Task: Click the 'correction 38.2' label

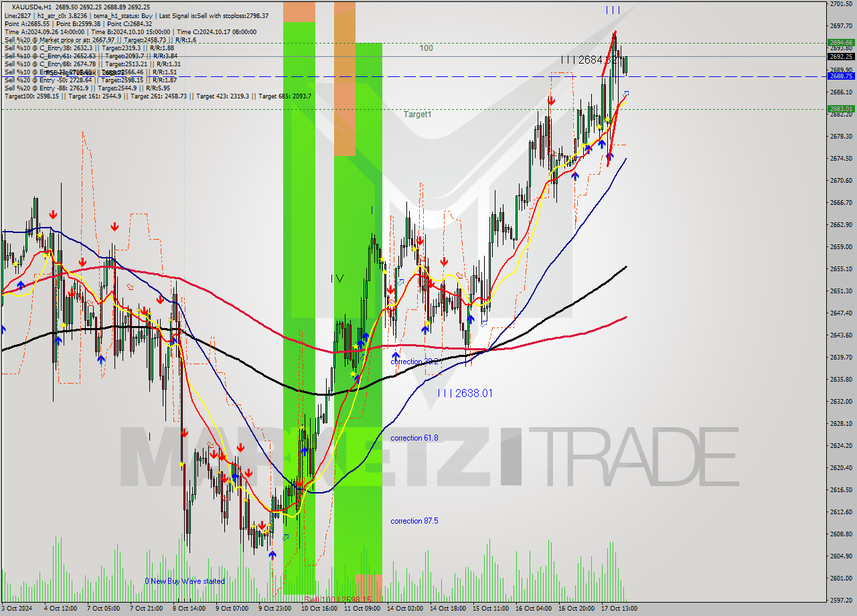Action: [x=414, y=362]
